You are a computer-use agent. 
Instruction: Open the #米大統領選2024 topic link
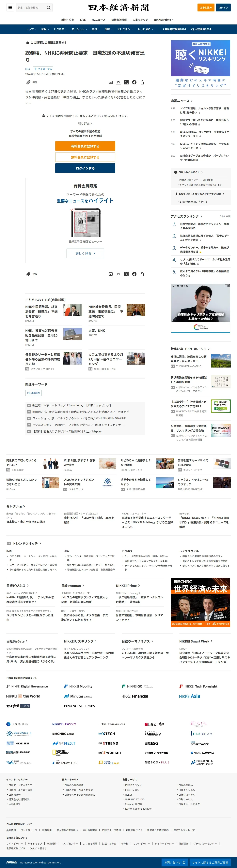pyautogui.click(x=201, y=29)
